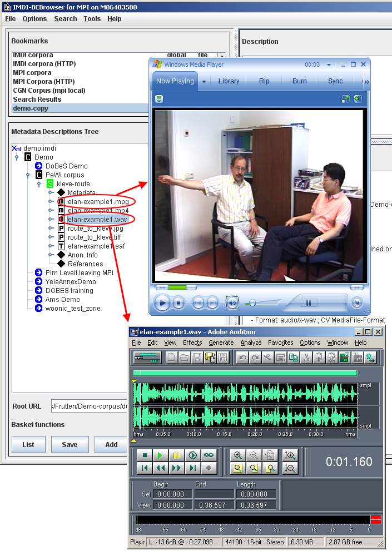Switch to the Sync tab
This screenshot has width=392, height=551.
[x=335, y=81]
